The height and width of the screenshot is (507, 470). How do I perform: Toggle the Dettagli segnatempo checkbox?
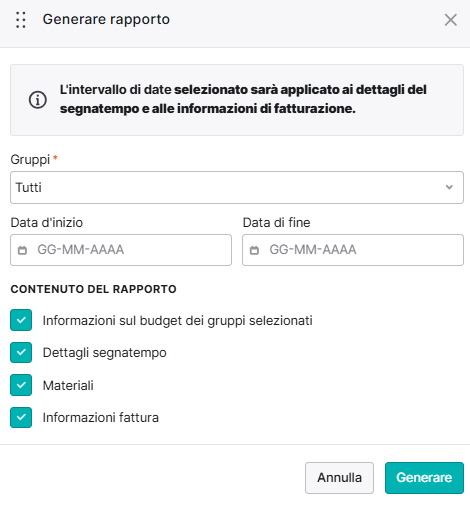[x=21, y=352]
